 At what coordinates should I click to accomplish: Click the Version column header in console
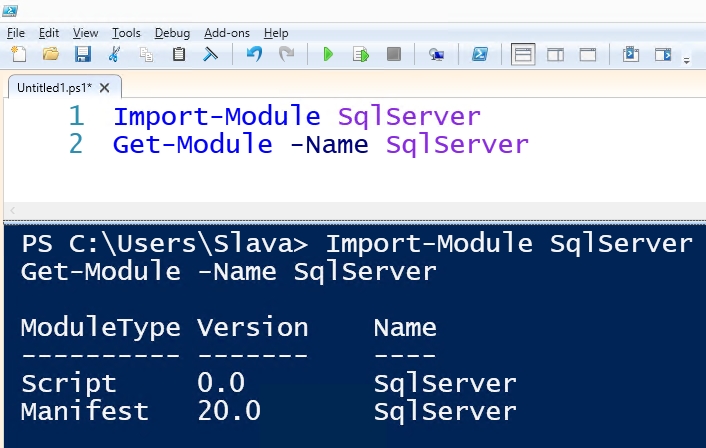click(x=253, y=327)
